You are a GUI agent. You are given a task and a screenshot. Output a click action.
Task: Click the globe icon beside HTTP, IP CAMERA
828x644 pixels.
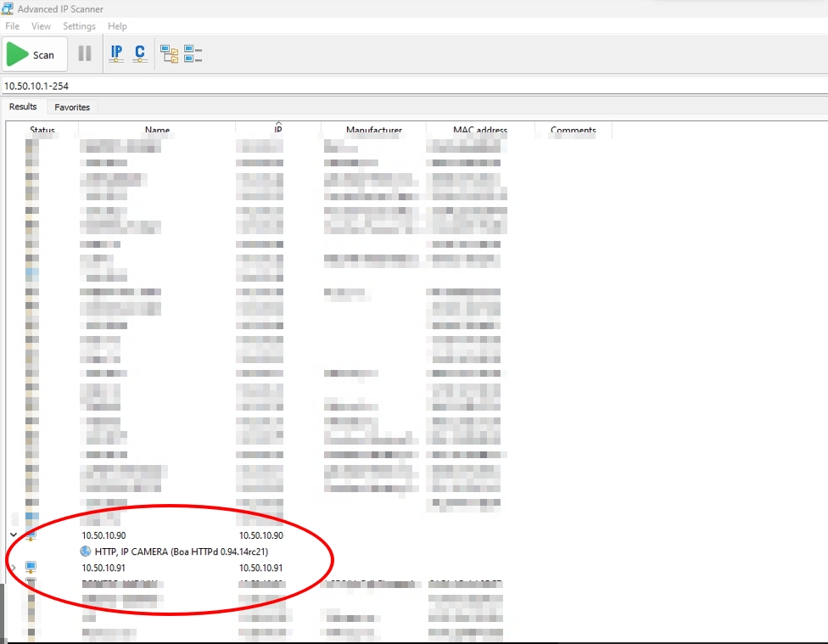[x=86, y=552]
